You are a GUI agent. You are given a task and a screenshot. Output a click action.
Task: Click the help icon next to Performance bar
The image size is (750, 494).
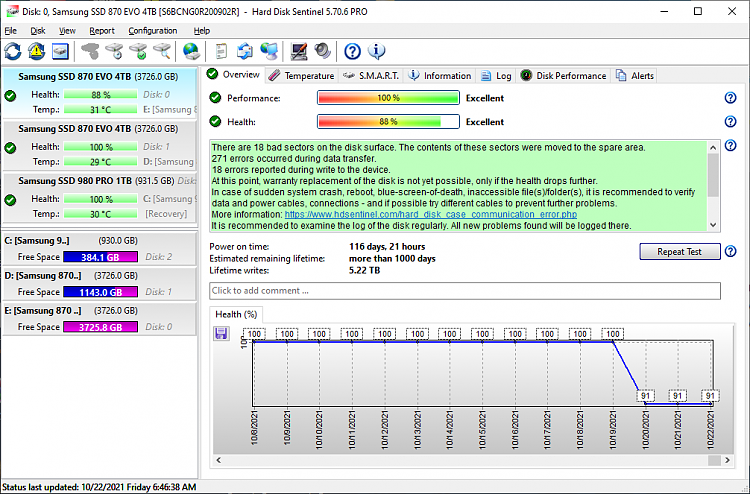pos(730,98)
